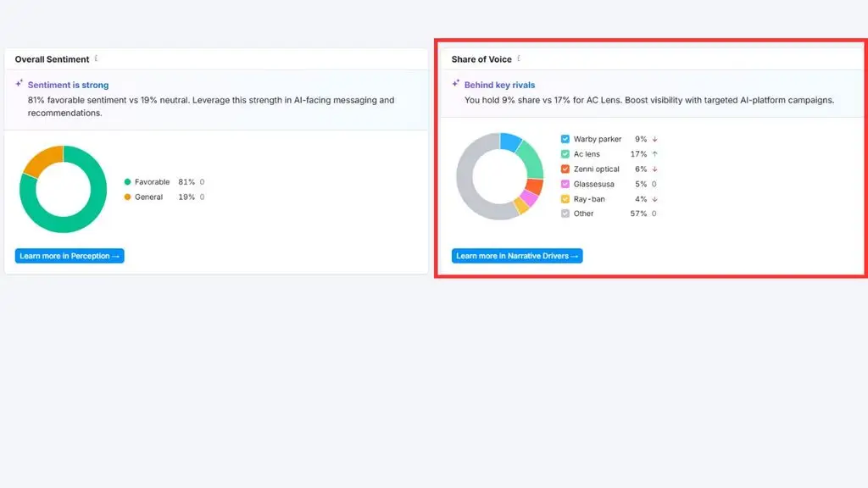Click the Ray-ban label
868x488 pixels.
coord(589,199)
